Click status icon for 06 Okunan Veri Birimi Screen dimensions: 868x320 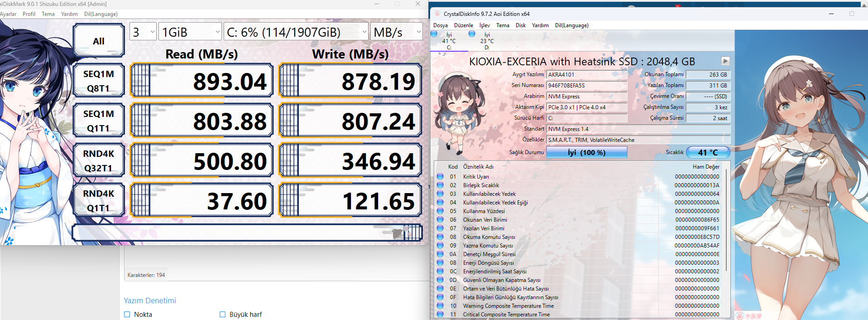pyautogui.click(x=440, y=219)
